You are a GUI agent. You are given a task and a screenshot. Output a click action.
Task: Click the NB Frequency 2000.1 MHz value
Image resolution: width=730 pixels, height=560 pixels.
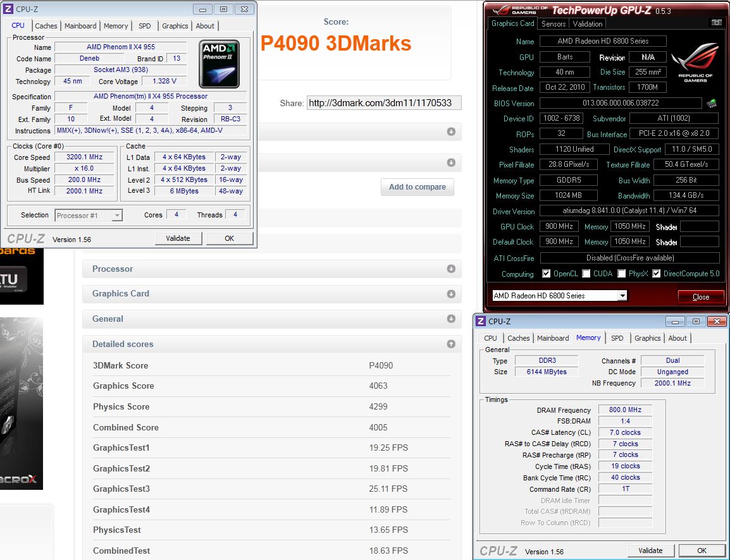pyautogui.click(x=672, y=383)
